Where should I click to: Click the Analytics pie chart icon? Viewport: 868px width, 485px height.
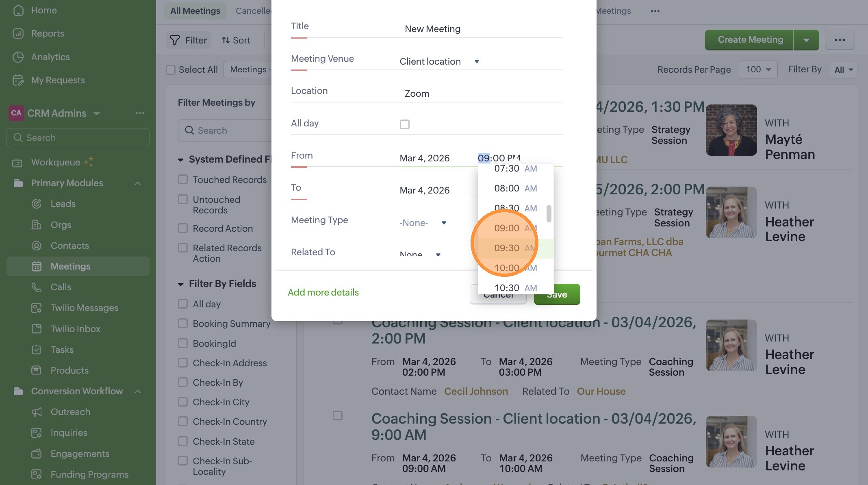point(18,57)
